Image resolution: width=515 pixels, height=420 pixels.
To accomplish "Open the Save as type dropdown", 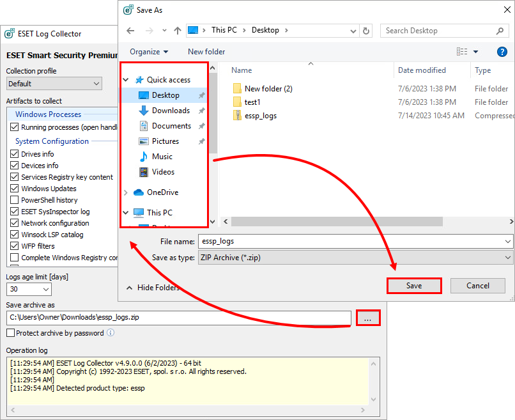I will [355, 258].
